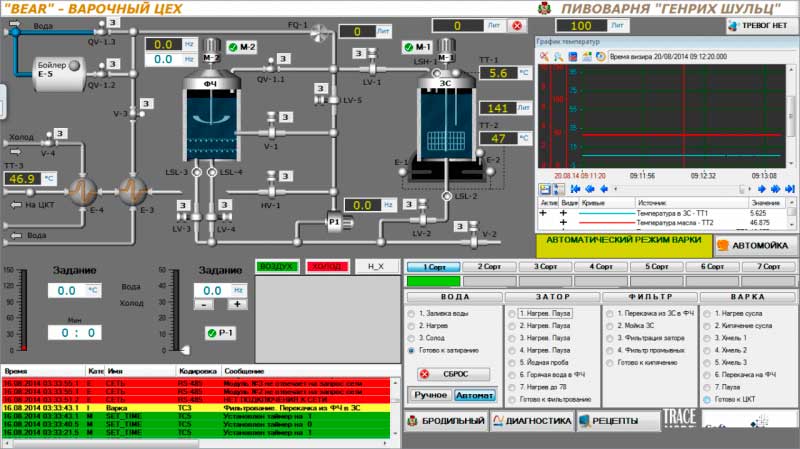
Task: Click the magnifier zoom icon in chart toolbar
Action: (558, 57)
